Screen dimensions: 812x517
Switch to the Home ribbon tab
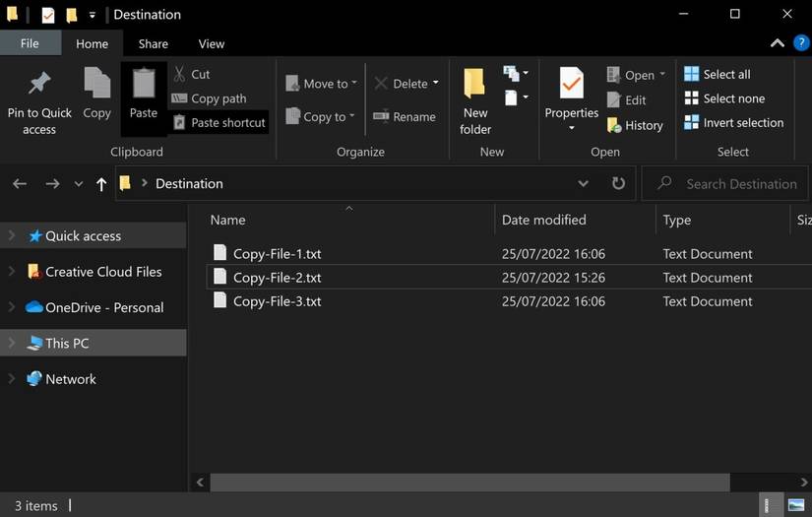(93, 44)
